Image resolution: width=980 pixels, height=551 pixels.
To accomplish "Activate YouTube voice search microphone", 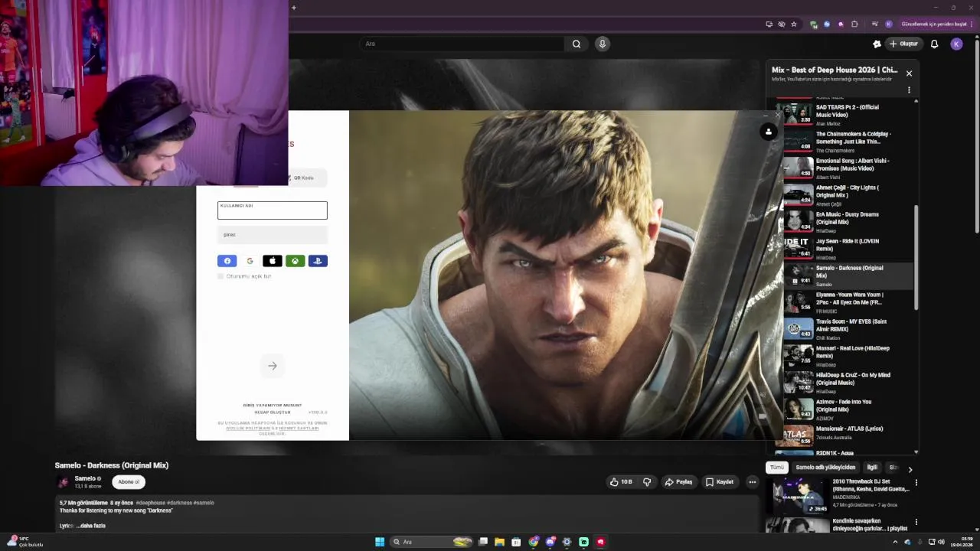I will point(603,44).
